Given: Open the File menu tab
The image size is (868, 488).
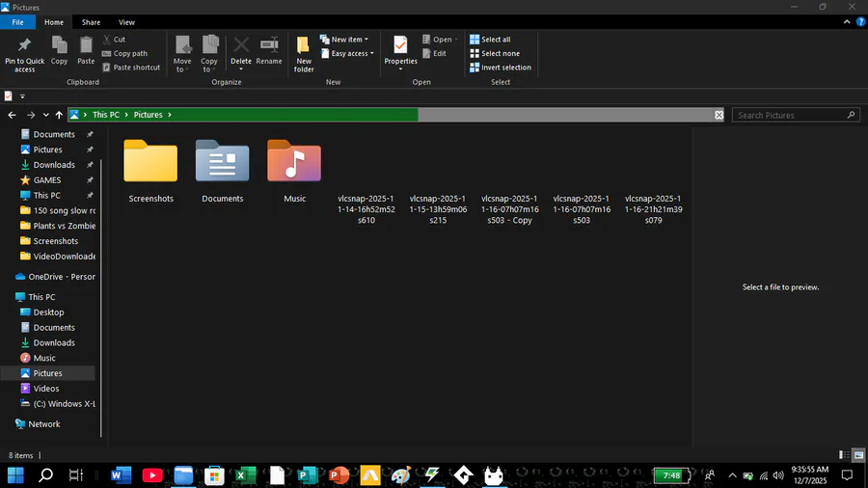Looking at the screenshot, I should click(x=17, y=22).
